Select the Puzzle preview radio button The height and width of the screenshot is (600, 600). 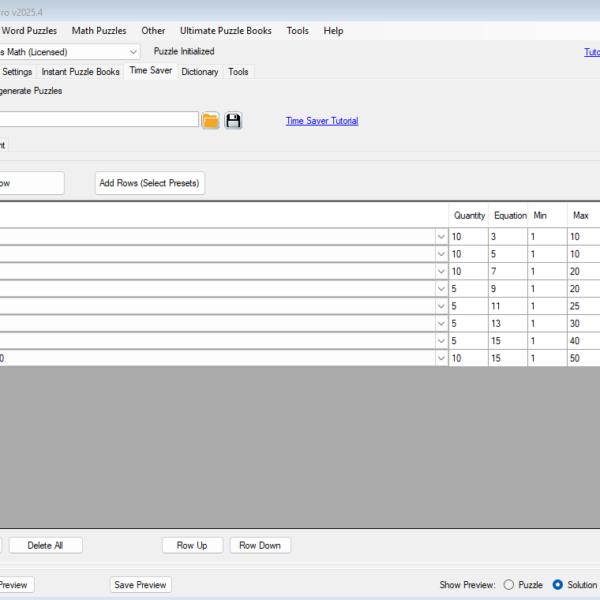click(x=509, y=585)
